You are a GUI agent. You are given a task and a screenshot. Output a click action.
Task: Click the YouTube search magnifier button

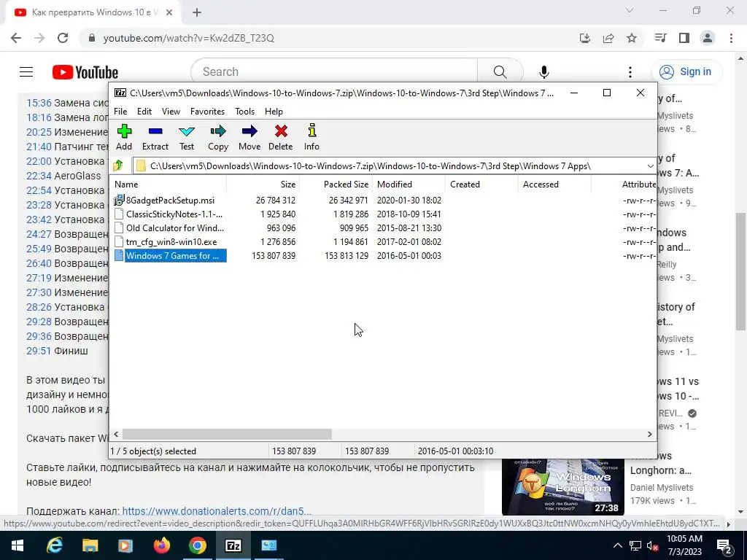pyautogui.click(x=500, y=72)
